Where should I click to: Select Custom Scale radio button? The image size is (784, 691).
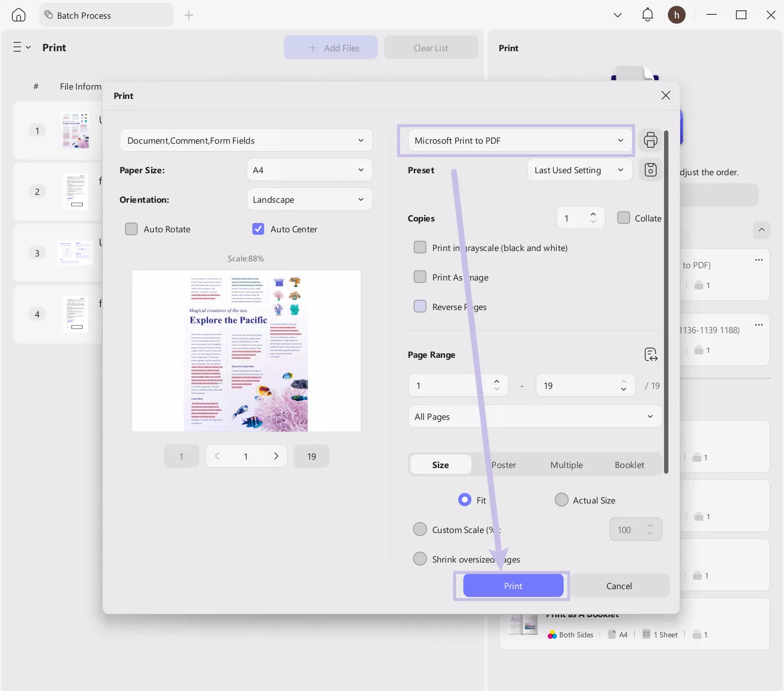(420, 529)
